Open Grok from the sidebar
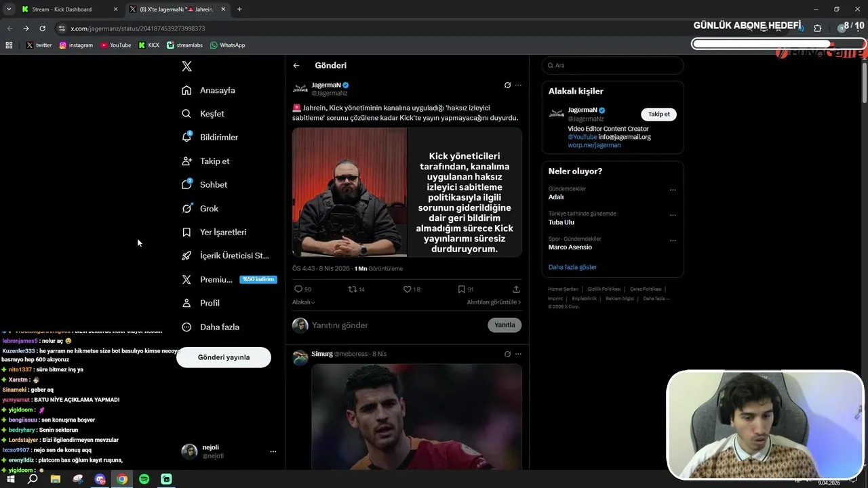 coord(200,209)
